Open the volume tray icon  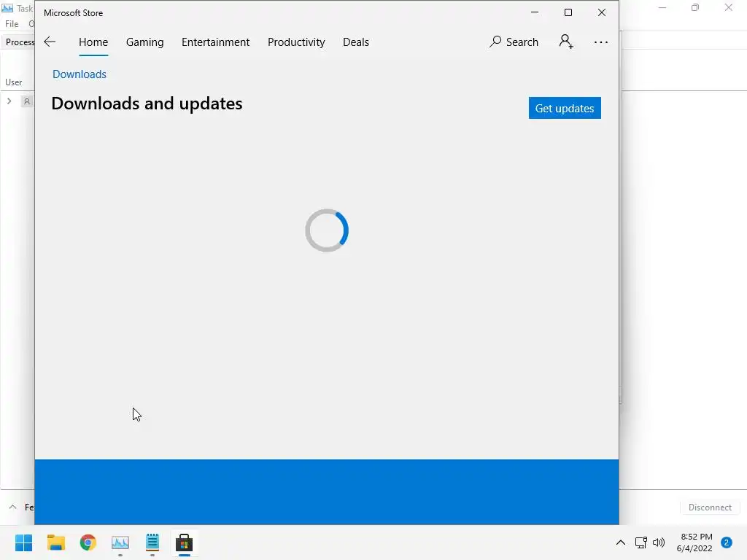point(659,542)
